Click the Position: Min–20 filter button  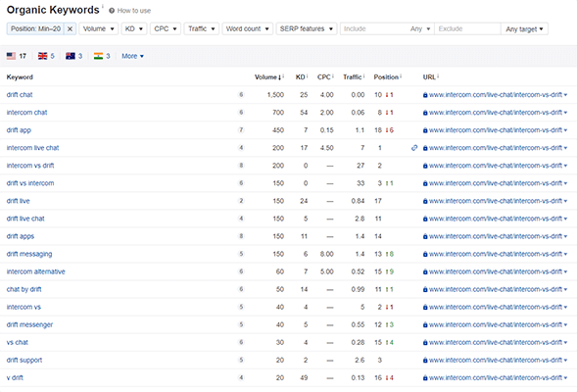(x=35, y=28)
